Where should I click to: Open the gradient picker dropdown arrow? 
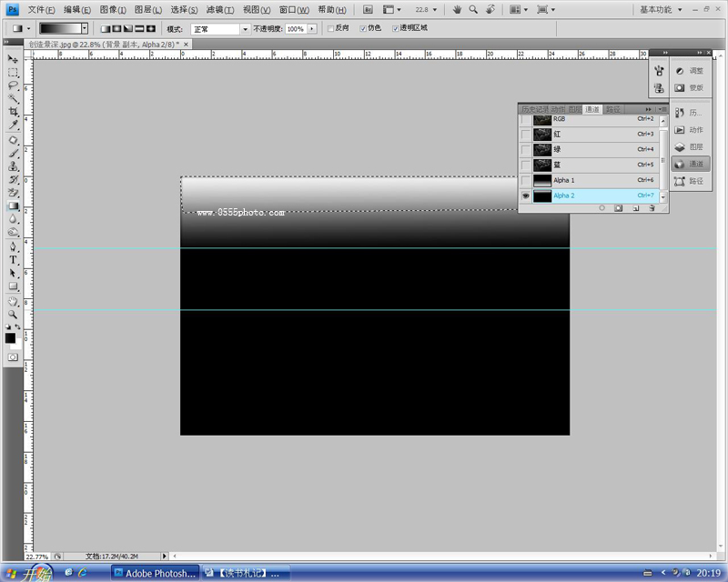pyautogui.click(x=85, y=29)
